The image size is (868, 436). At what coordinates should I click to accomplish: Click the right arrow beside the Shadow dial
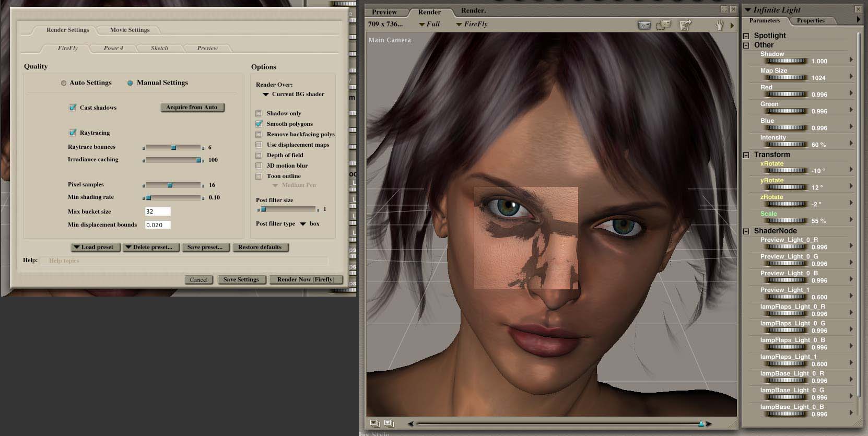point(851,60)
